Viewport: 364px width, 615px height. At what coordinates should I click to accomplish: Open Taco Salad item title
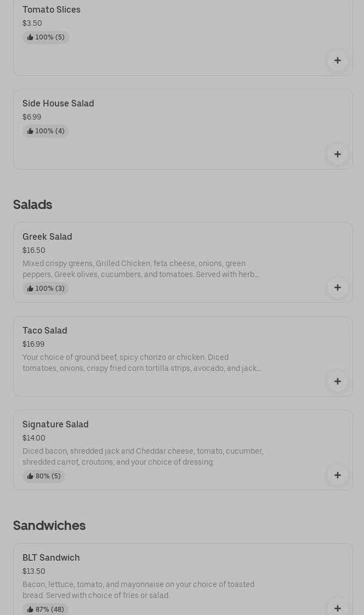tap(45, 331)
